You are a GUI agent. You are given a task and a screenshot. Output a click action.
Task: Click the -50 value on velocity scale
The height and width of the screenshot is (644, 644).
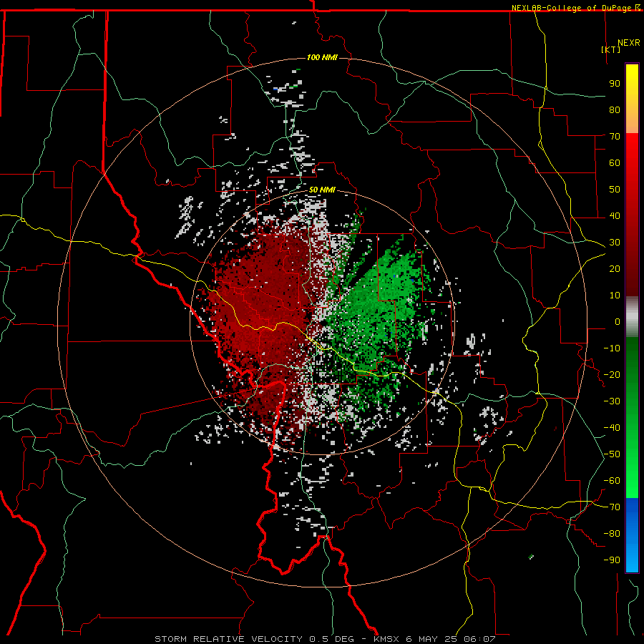[x=612, y=454]
